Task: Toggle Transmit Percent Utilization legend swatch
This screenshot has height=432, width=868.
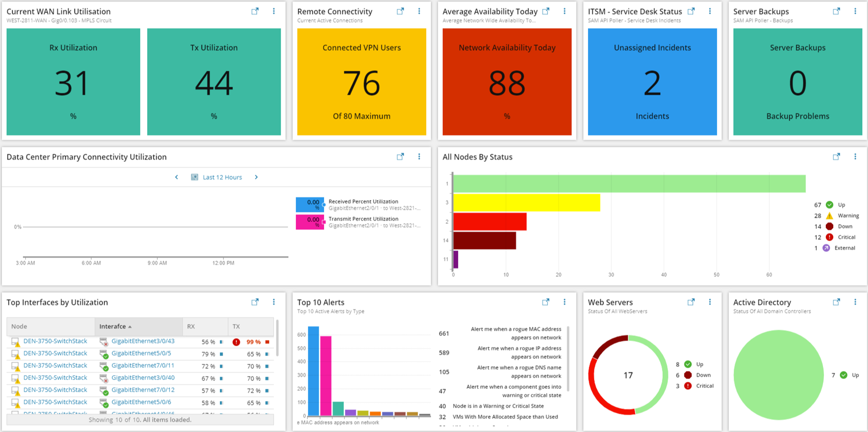Action: [x=310, y=222]
